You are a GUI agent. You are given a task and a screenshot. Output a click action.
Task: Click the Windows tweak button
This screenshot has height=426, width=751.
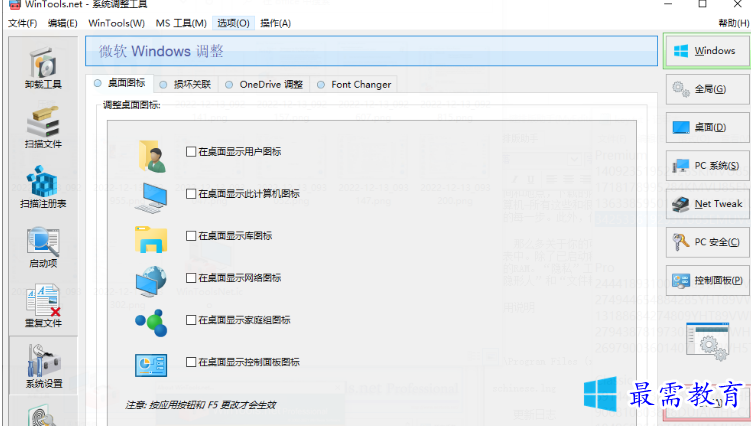(706, 51)
